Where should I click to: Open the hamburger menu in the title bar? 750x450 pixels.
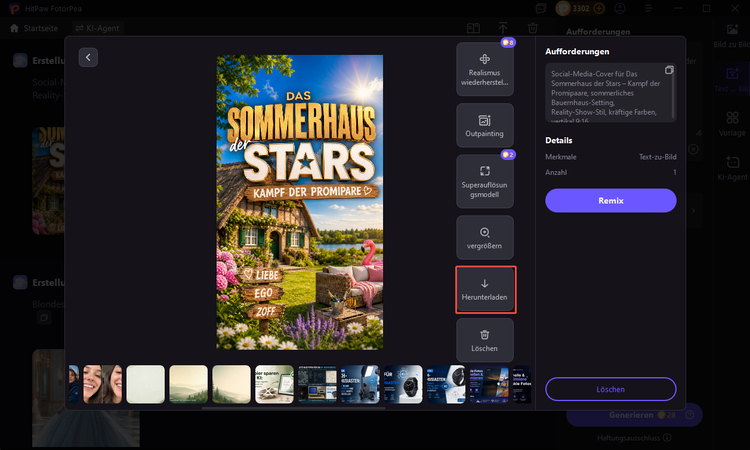click(649, 9)
